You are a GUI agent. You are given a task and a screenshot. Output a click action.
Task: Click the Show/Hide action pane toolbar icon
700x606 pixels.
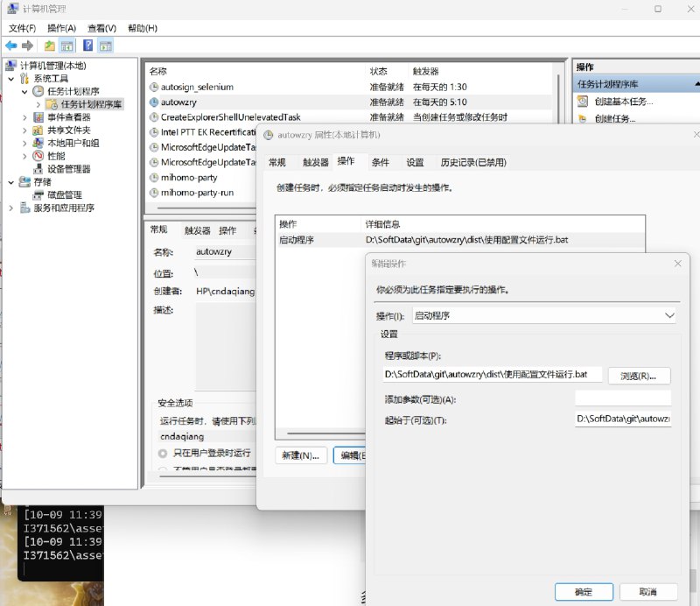tap(105, 46)
